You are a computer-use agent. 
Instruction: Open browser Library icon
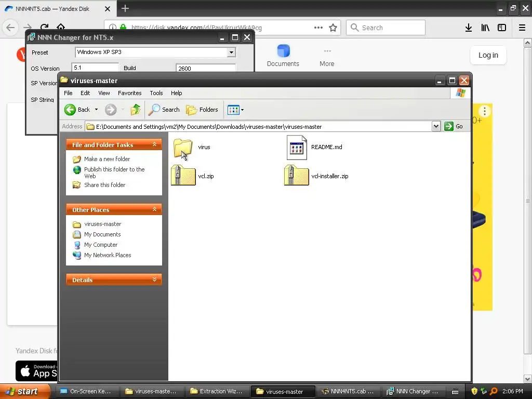point(485,28)
